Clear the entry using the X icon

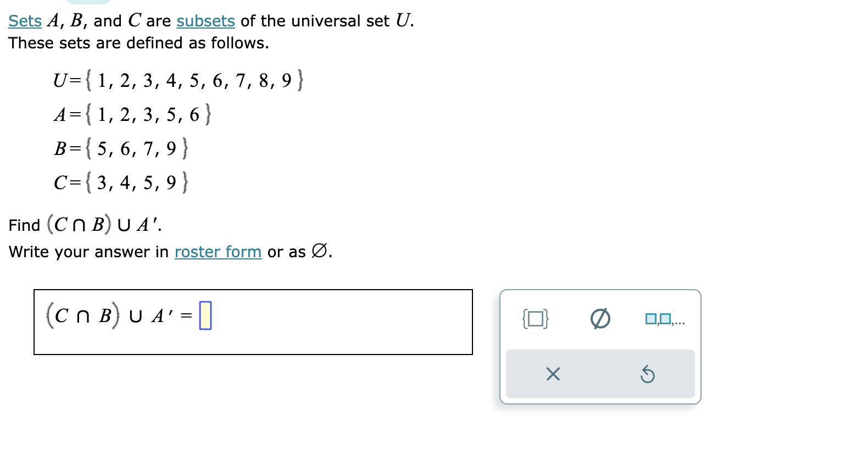553,374
